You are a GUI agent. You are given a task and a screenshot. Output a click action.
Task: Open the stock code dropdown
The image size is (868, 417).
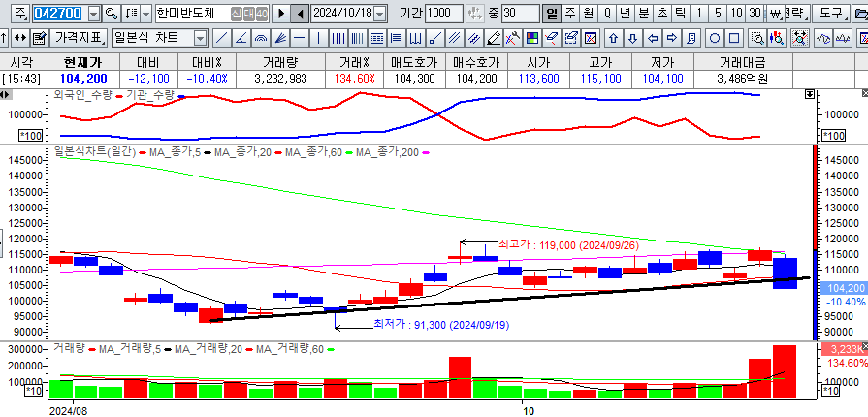pyautogui.click(x=93, y=14)
